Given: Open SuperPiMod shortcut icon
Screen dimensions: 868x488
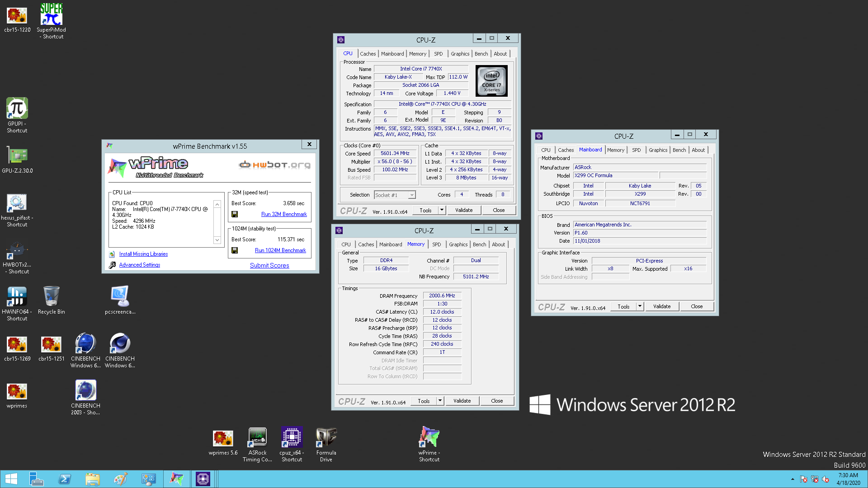Looking at the screenshot, I should [51, 21].
